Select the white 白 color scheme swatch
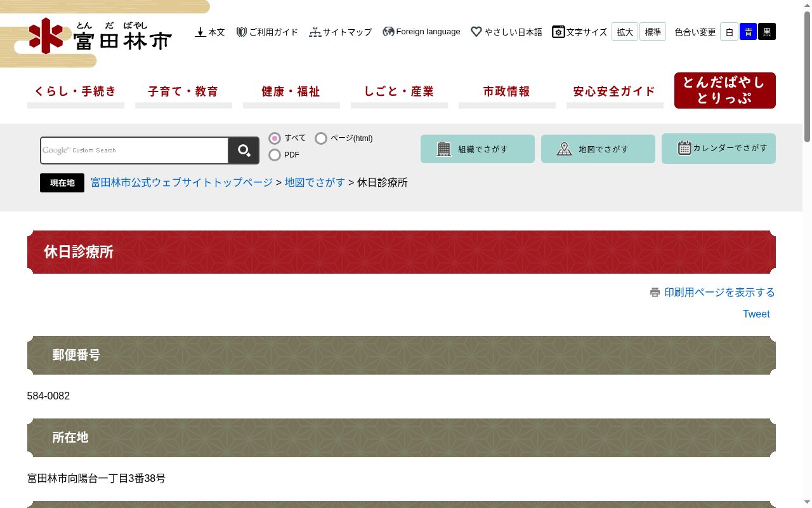 click(x=729, y=32)
